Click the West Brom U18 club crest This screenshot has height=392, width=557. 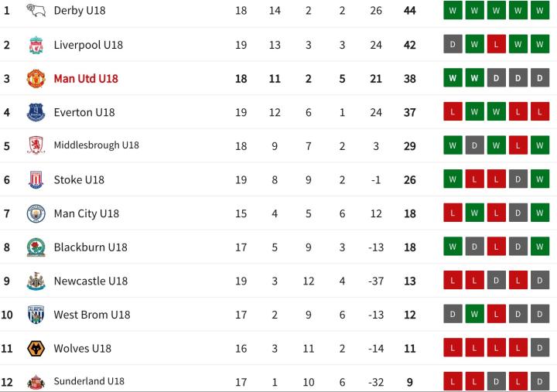[x=36, y=315]
